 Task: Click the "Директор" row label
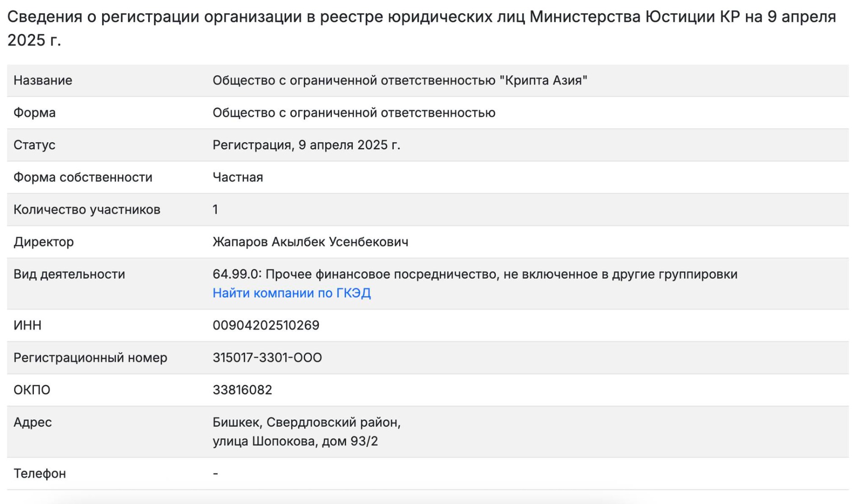point(43,242)
